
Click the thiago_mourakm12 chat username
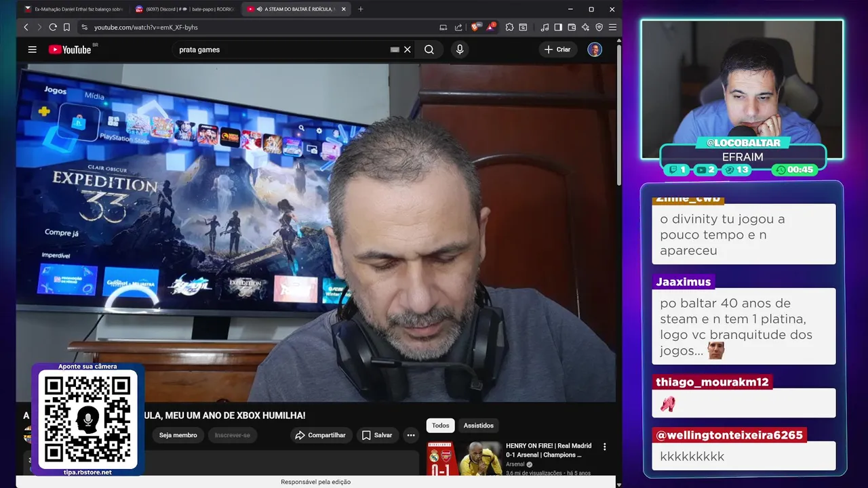[x=712, y=382]
